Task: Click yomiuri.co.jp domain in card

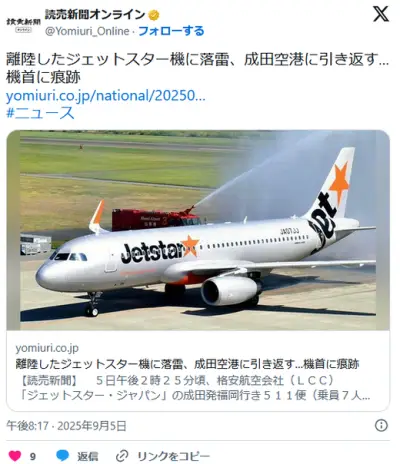Action: [47, 348]
